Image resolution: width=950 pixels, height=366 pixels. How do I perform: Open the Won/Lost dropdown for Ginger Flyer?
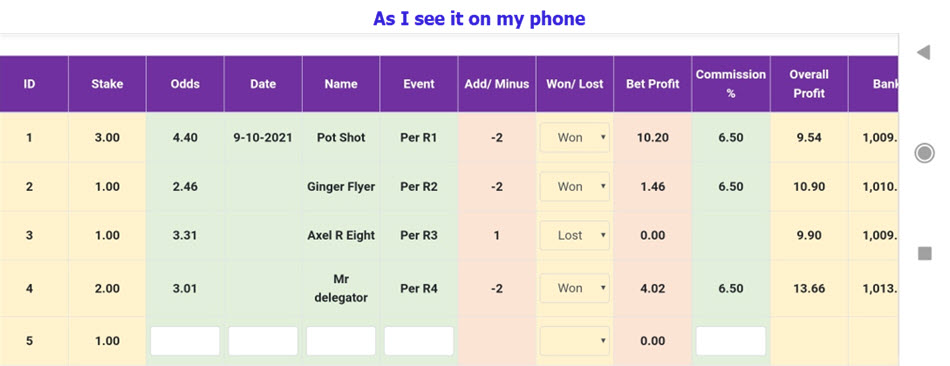pyautogui.click(x=574, y=187)
